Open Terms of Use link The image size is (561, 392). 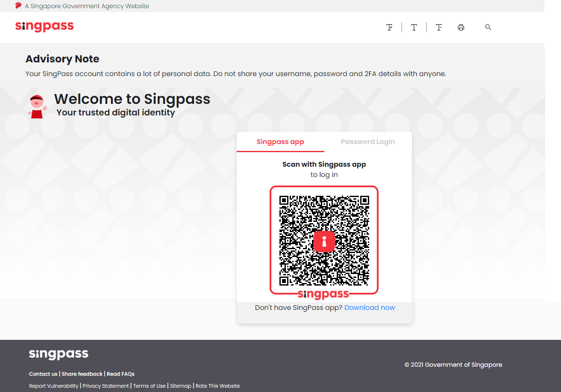tap(150, 386)
